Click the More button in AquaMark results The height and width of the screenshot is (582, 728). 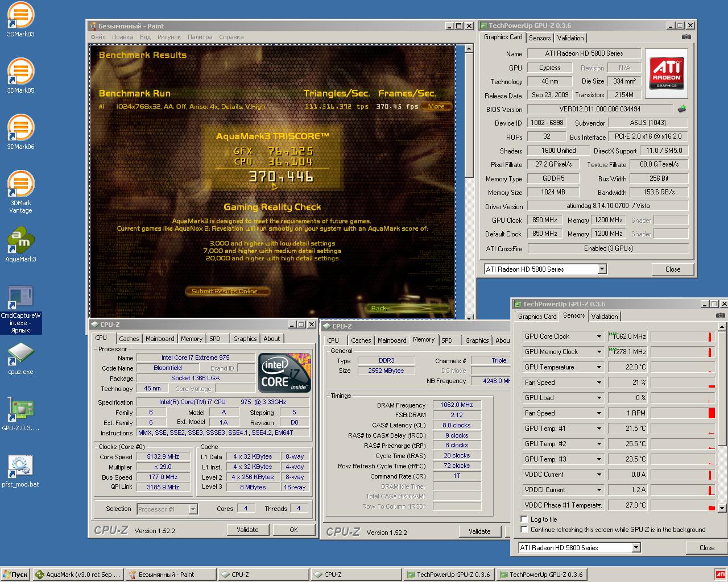[x=436, y=106]
